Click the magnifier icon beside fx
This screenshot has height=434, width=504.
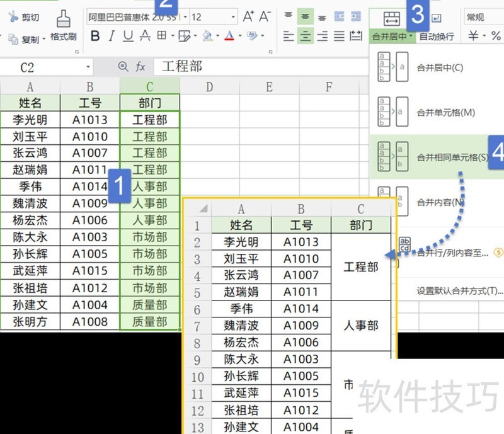coord(123,67)
